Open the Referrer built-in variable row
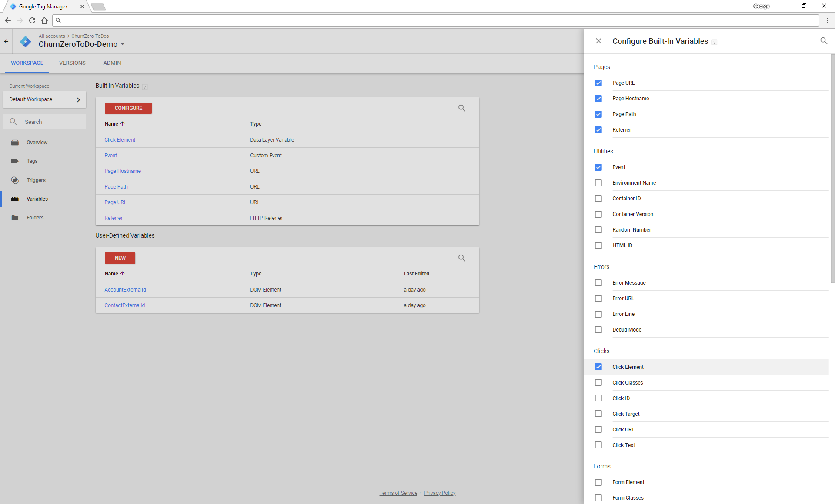 (x=287, y=218)
